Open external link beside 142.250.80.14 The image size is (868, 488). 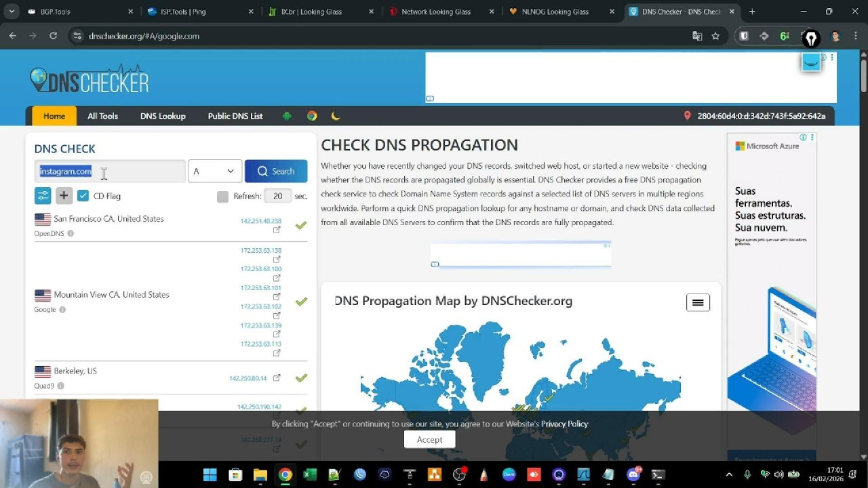click(277, 378)
